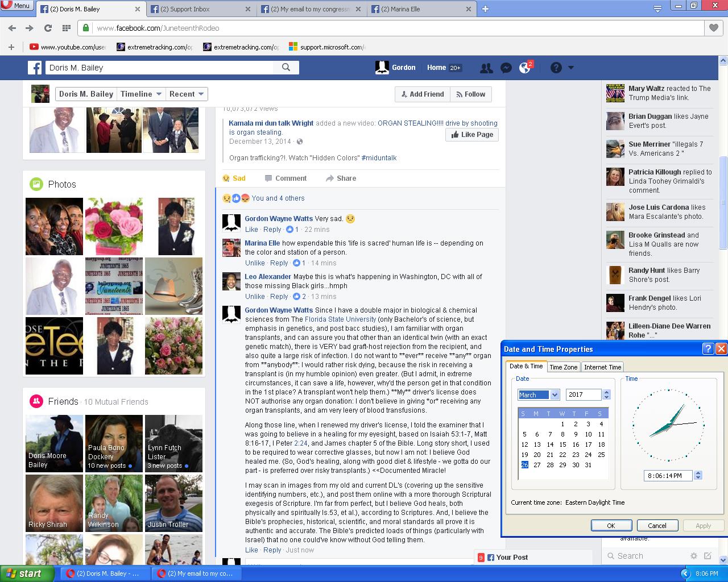Open the Timeline dropdown
The height and width of the screenshot is (582, 728).
141,94
